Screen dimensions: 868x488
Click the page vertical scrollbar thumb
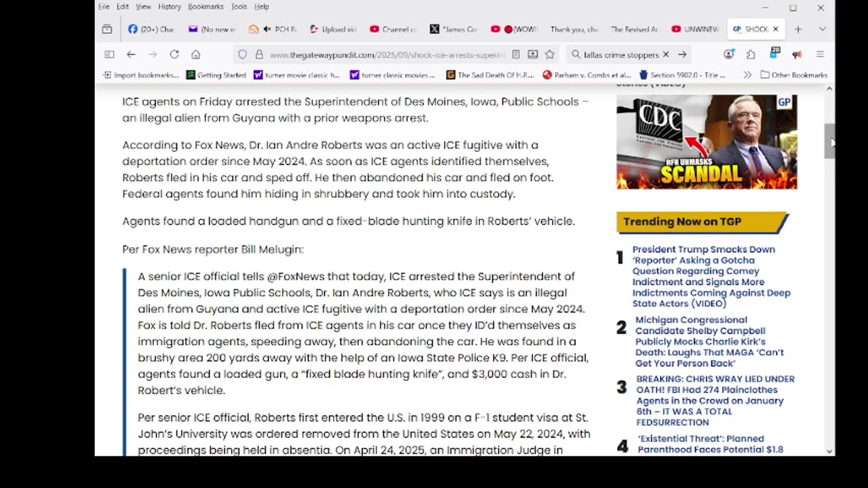coord(829,142)
